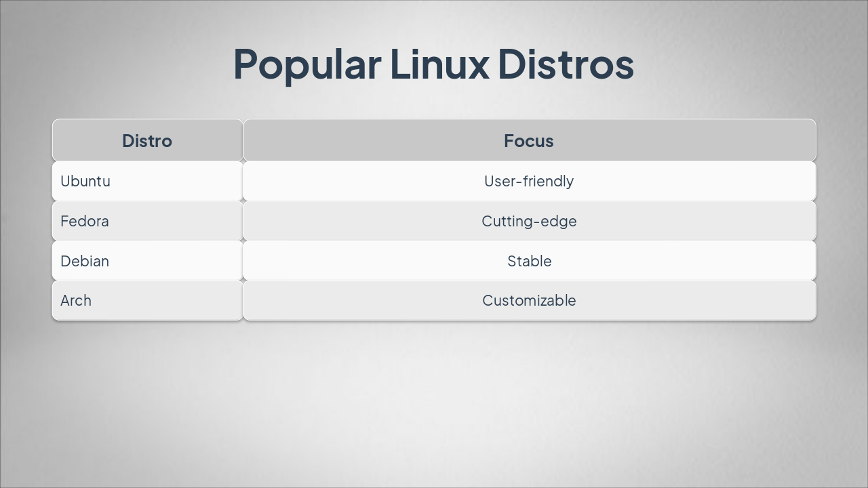Click the divider between Arch and Customizable cells
The image size is (868, 488).
(243, 300)
